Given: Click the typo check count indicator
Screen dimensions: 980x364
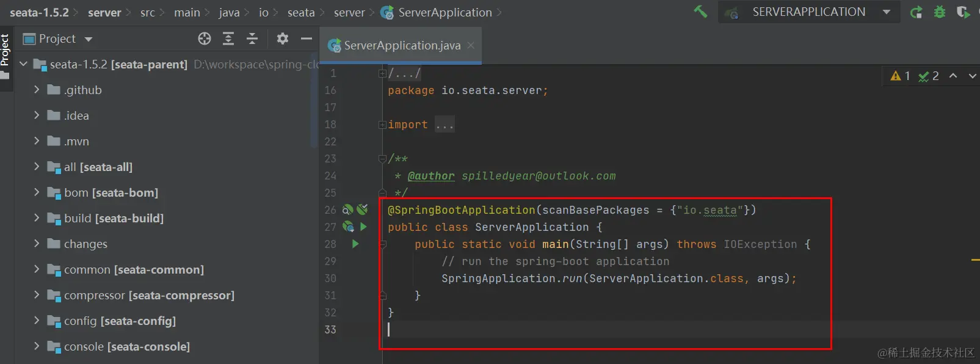Looking at the screenshot, I should [x=929, y=76].
